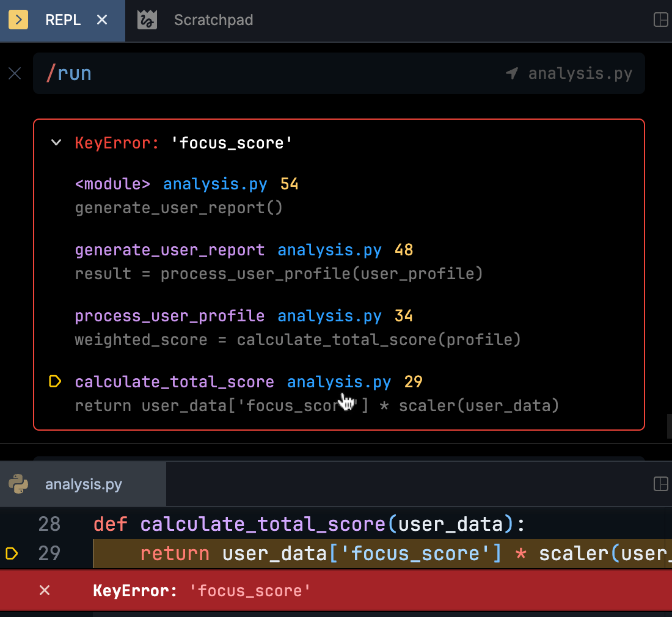Toggle split layout in editor panel header
This screenshot has width=672, height=617.
(660, 484)
